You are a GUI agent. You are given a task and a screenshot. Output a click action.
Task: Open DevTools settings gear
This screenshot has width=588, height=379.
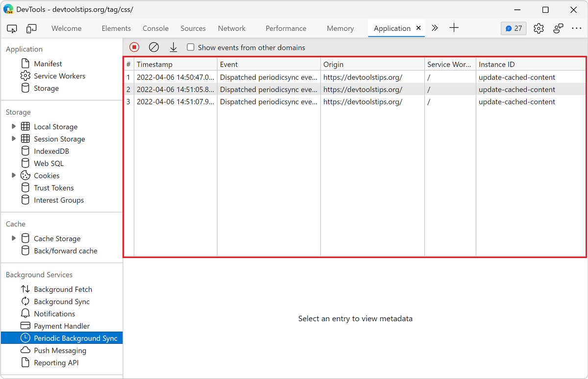539,28
